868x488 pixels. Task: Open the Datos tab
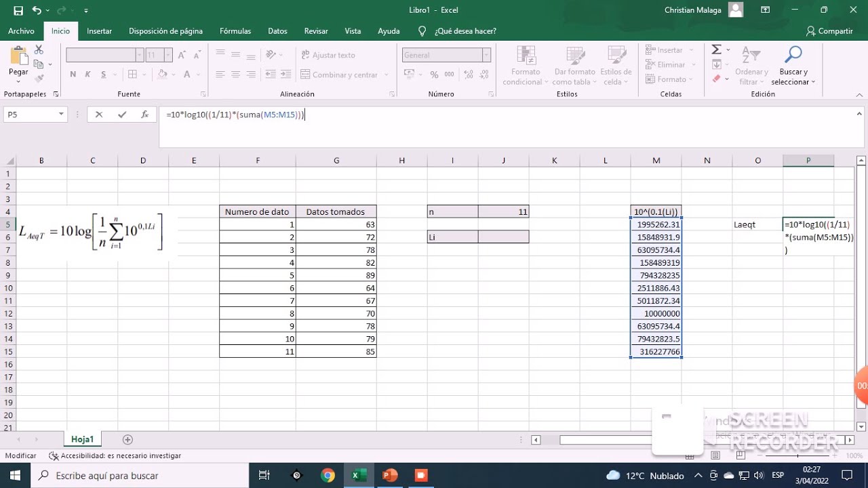[x=277, y=31]
